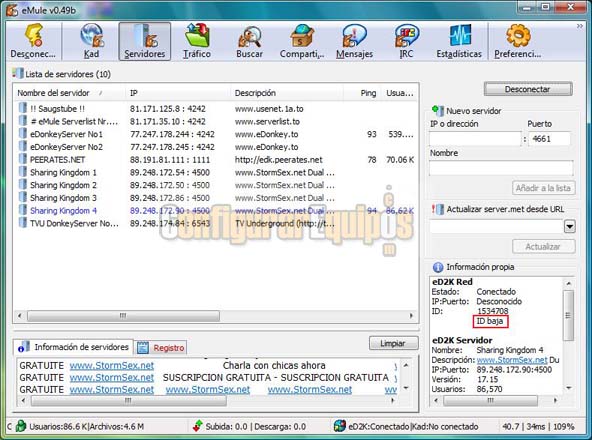The height and width of the screenshot is (440, 592).
Task: Click the Información propia horizontal scrollbar thumb
Action: [x=490, y=400]
